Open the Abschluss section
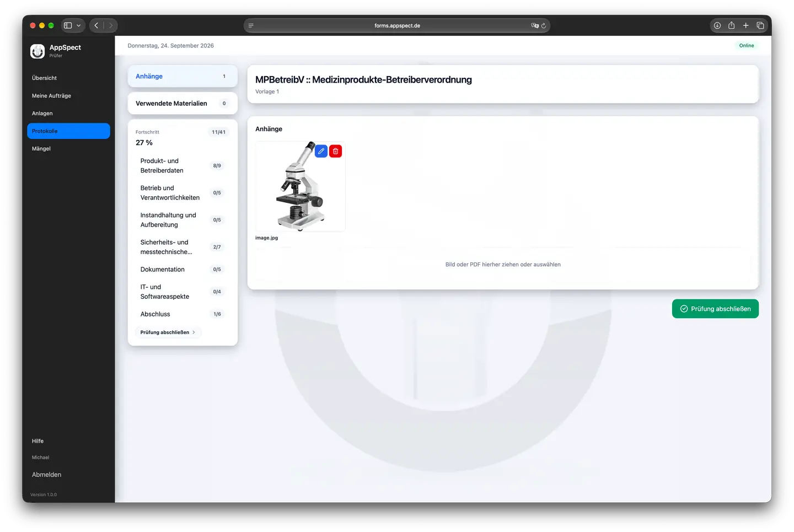Image resolution: width=794 pixels, height=532 pixels. pos(183,314)
